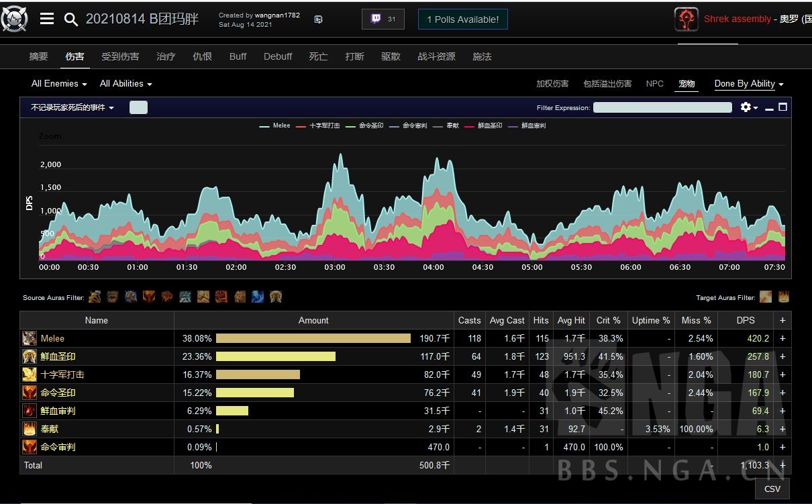Switch to the 摘要 tab
The width and height of the screenshot is (812, 504).
38,56
